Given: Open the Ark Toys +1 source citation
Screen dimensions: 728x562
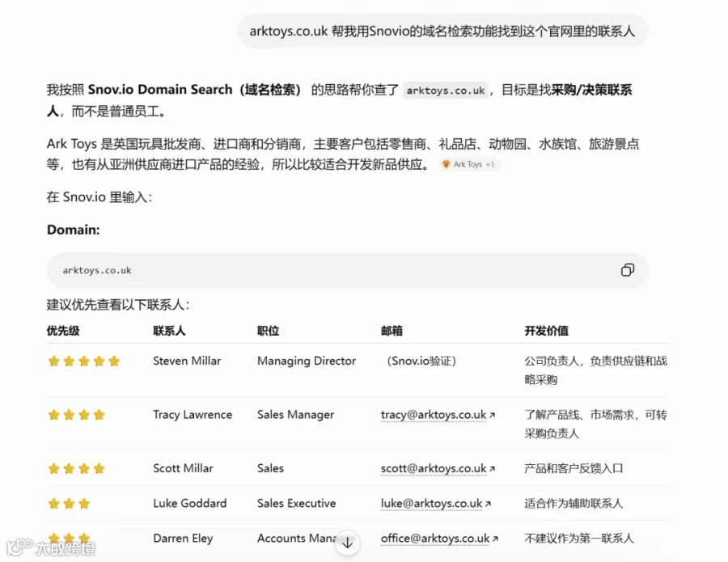Looking at the screenshot, I should click(469, 164).
